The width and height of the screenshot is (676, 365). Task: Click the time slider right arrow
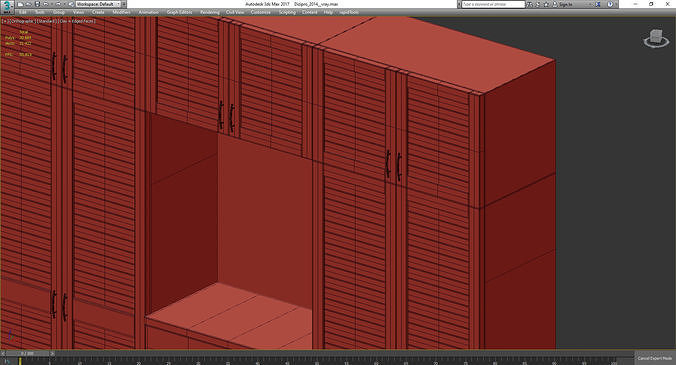(x=52, y=353)
